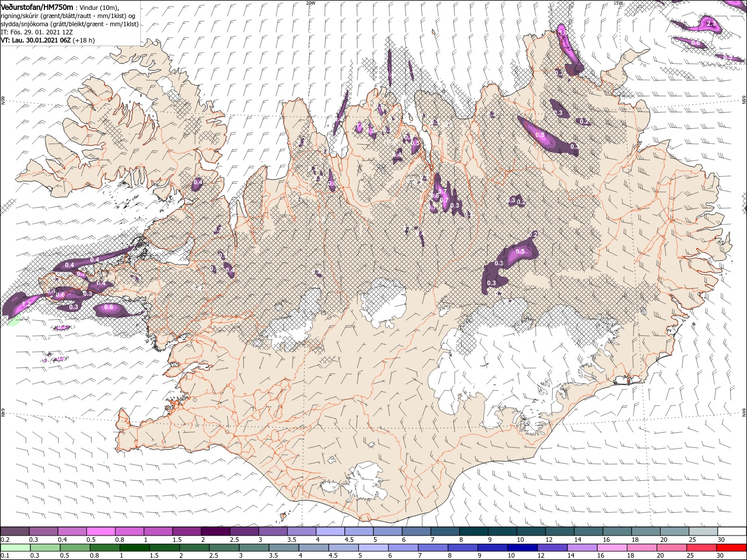Image resolution: width=747 pixels, height=560 pixels.
Task: Click the 1.2 precipitation value on the map
Action: 26,304
